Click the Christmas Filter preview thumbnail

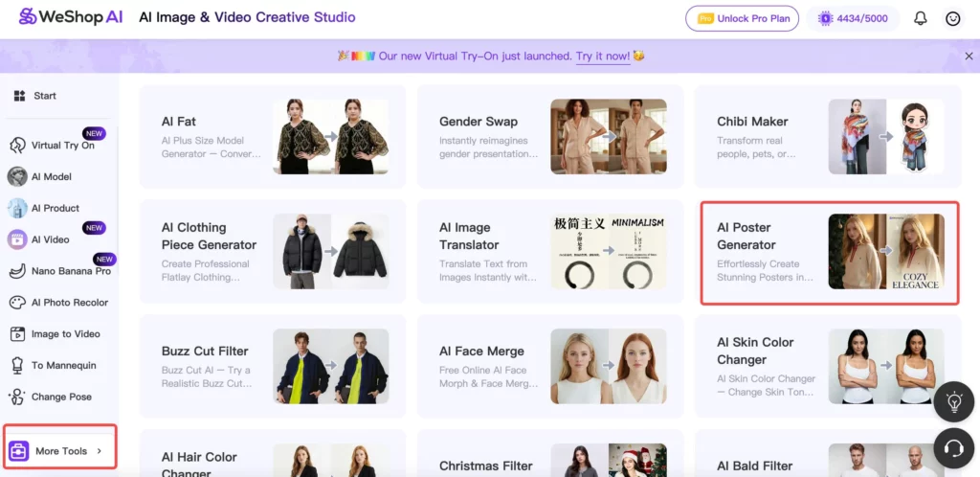tap(608, 460)
